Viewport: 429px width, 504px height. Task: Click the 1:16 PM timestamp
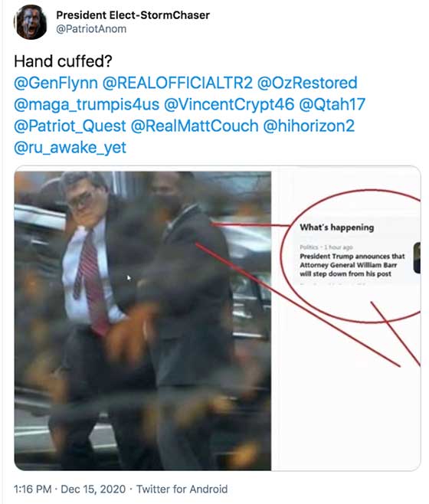coord(33,489)
